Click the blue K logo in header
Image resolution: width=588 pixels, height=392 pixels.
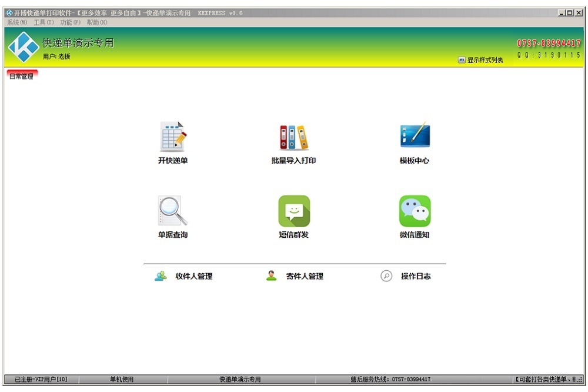point(24,47)
